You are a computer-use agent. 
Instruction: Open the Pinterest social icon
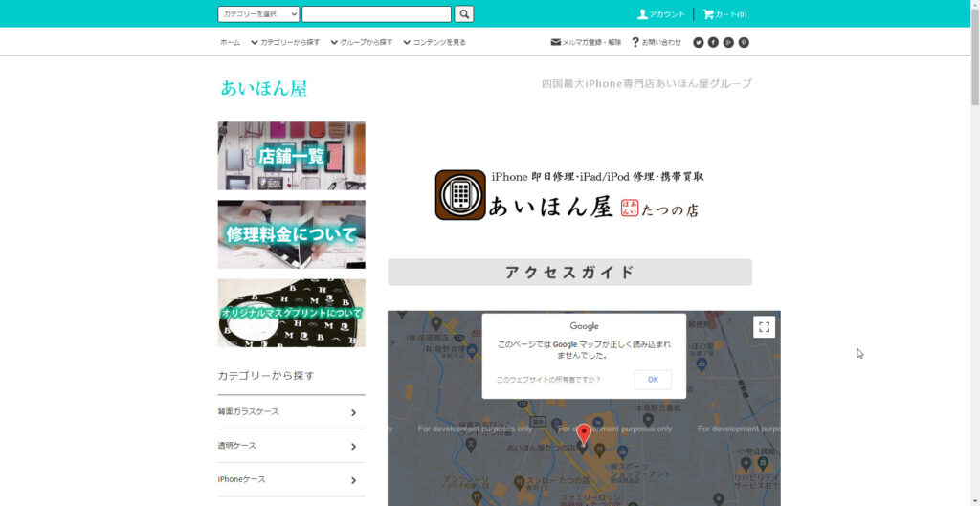click(744, 42)
